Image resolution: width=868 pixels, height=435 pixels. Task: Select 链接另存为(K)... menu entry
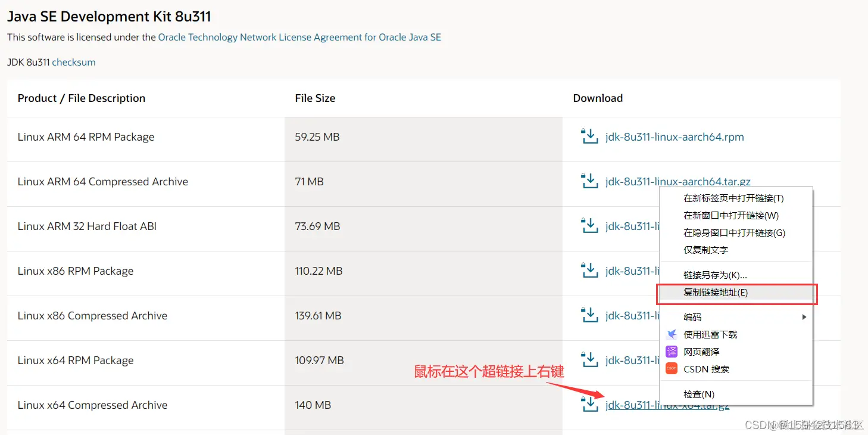coord(736,275)
